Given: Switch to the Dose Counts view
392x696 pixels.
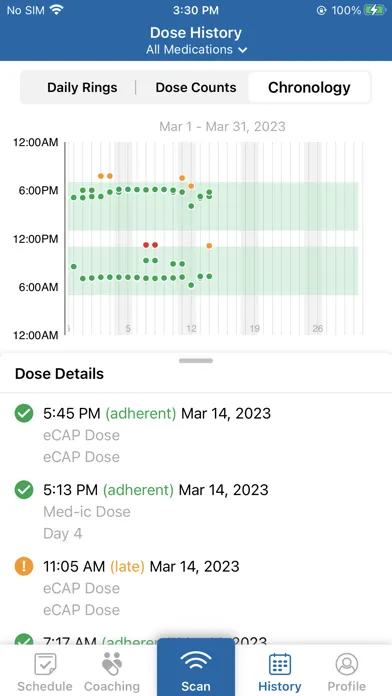Looking at the screenshot, I should (x=196, y=87).
